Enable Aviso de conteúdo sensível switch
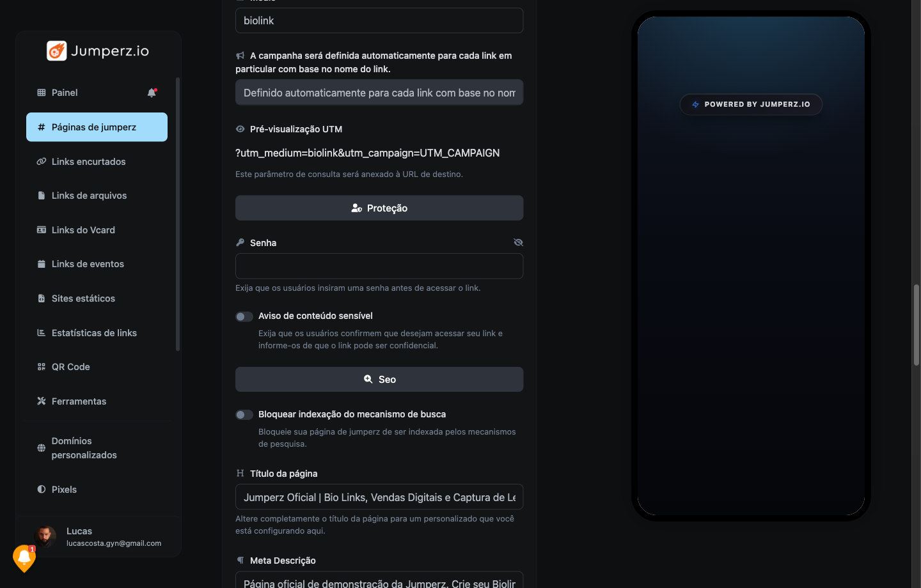Image resolution: width=921 pixels, height=588 pixels. (x=244, y=316)
